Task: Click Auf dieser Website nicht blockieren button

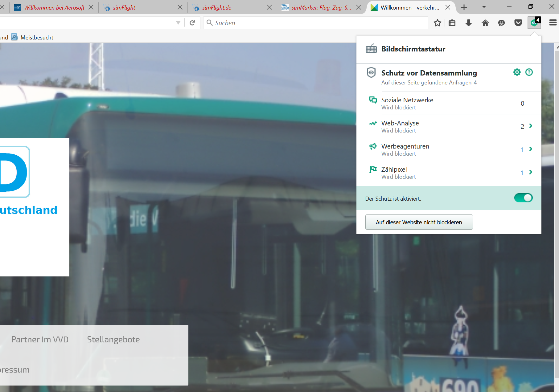Action: pyautogui.click(x=419, y=222)
